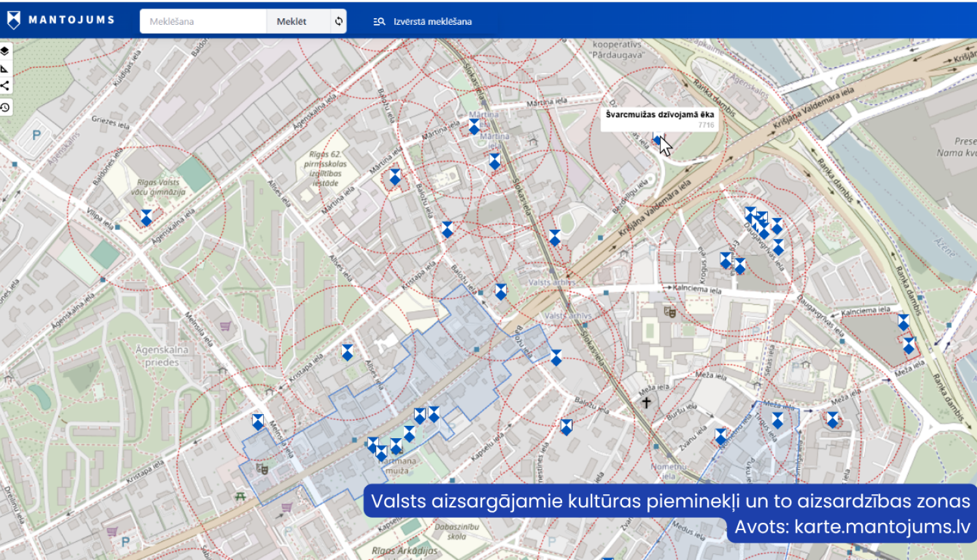This screenshot has height=560, width=977.
Task: Focus the Meklēšana search field
Action: (203, 21)
